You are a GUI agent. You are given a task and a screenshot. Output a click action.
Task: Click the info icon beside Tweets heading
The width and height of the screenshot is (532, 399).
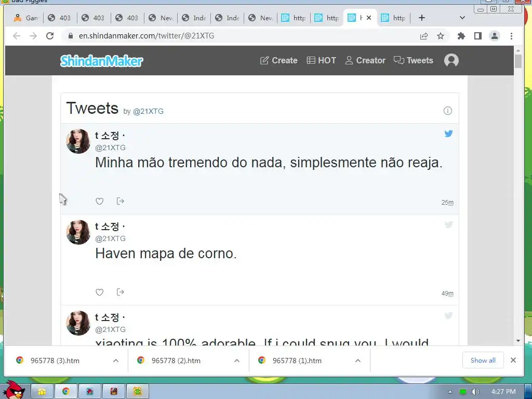(x=447, y=111)
